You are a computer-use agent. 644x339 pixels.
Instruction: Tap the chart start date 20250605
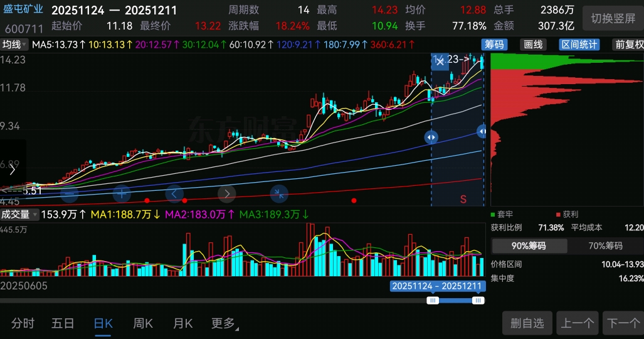(x=24, y=286)
